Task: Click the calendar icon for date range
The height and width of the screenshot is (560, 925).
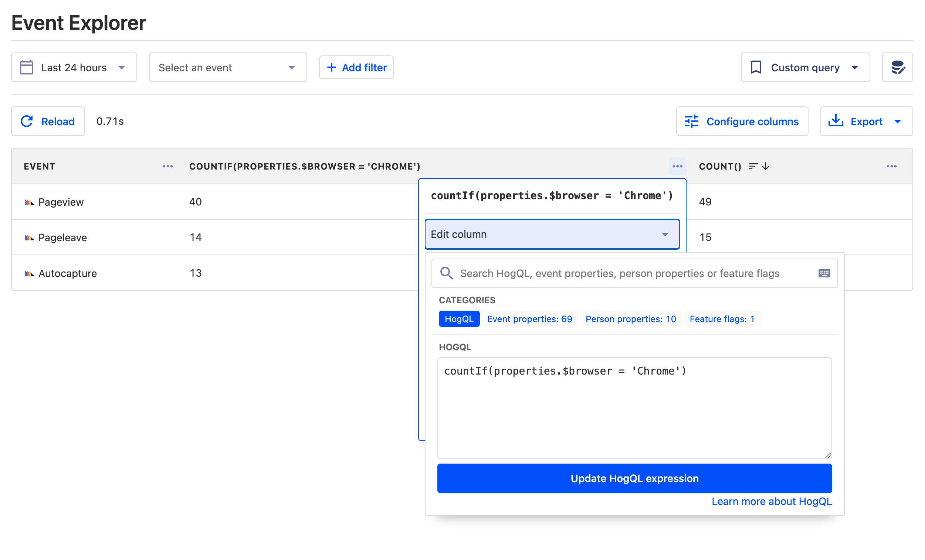Action: [x=27, y=68]
